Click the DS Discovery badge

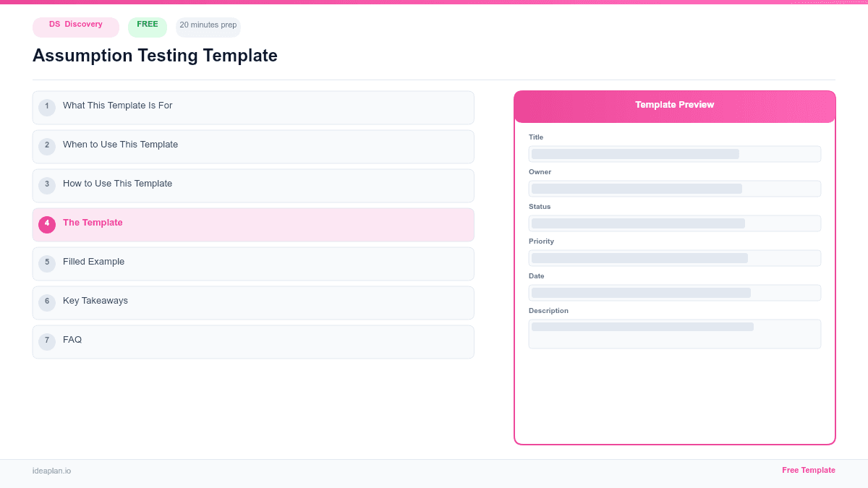pos(75,27)
